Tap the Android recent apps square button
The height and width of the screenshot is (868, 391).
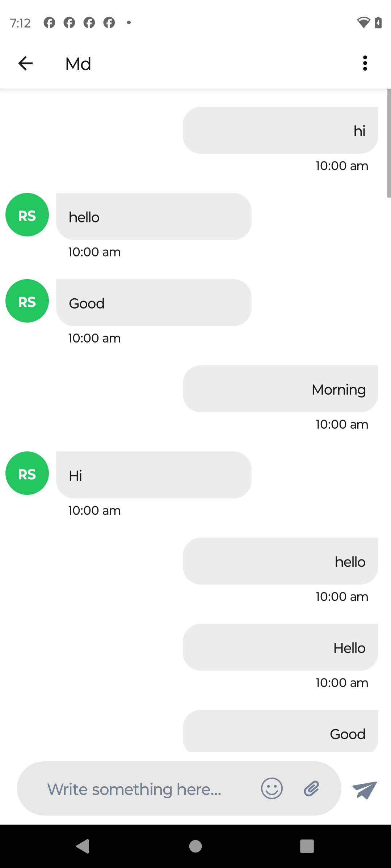click(307, 846)
